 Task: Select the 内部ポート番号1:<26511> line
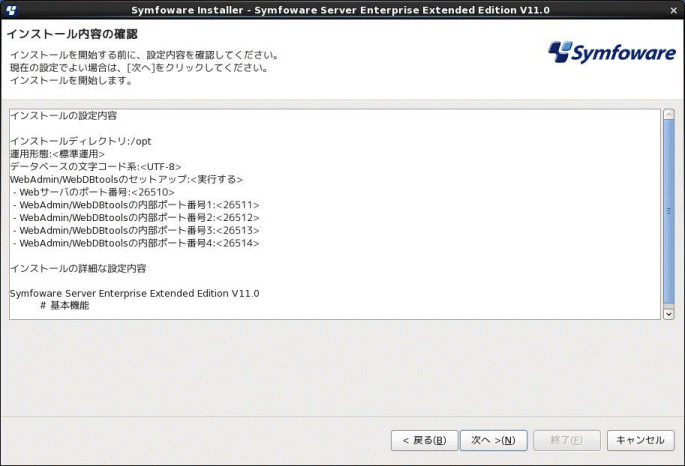136,204
